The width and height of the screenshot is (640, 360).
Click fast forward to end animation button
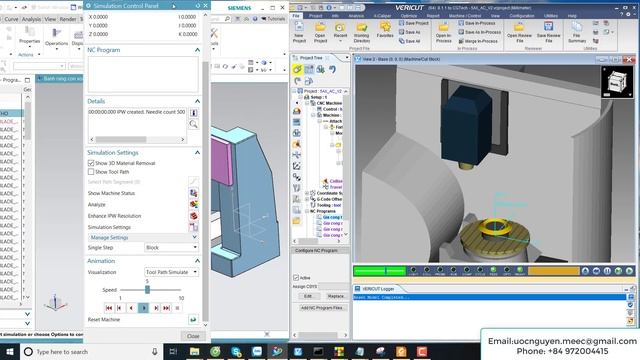click(166, 308)
